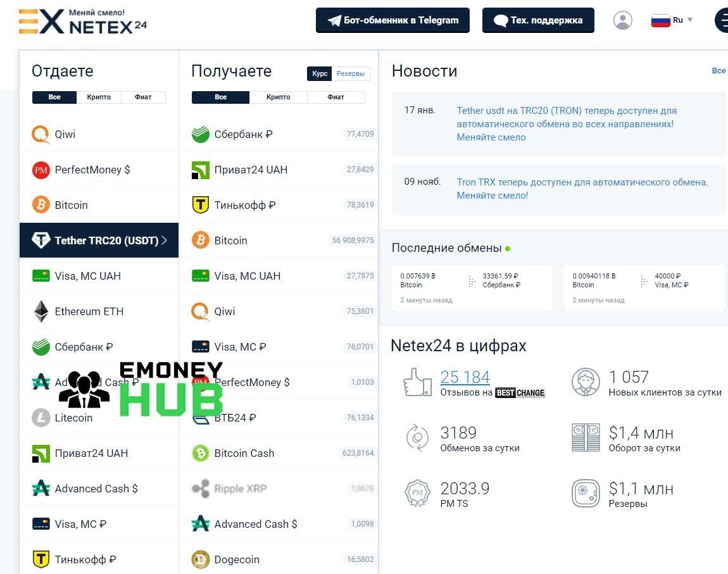Expand Tether TRC20 (USDT) chevron
Viewport: 728px width, 574px height.
(165, 240)
